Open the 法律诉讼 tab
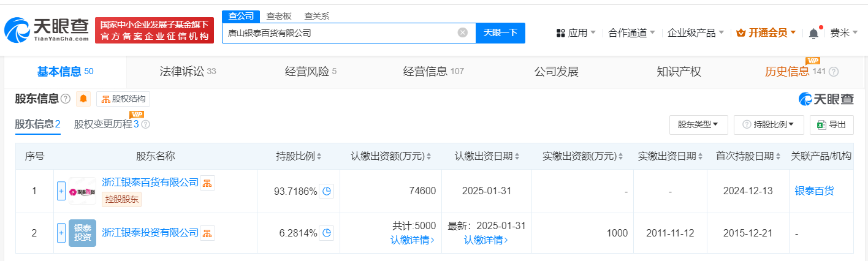This screenshot has width=868, height=261. click(x=188, y=72)
